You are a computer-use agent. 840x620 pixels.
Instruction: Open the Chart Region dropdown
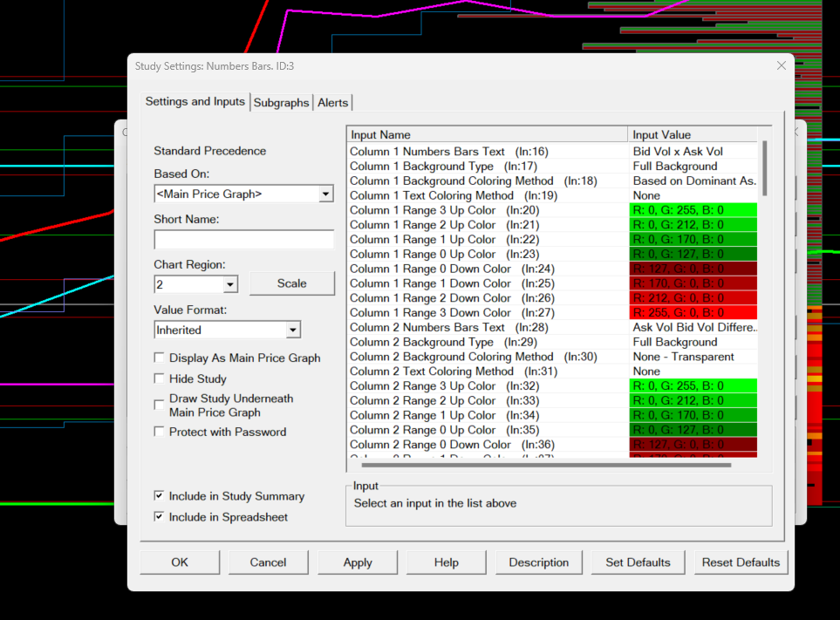[x=230, y=284]
